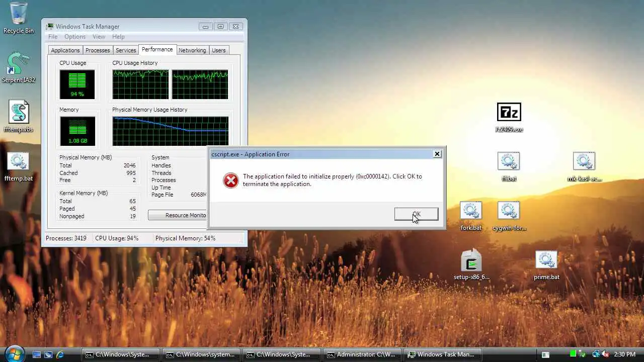
Task: Click the Physical Memory Total 2046 value
Action: pos(130,165)
